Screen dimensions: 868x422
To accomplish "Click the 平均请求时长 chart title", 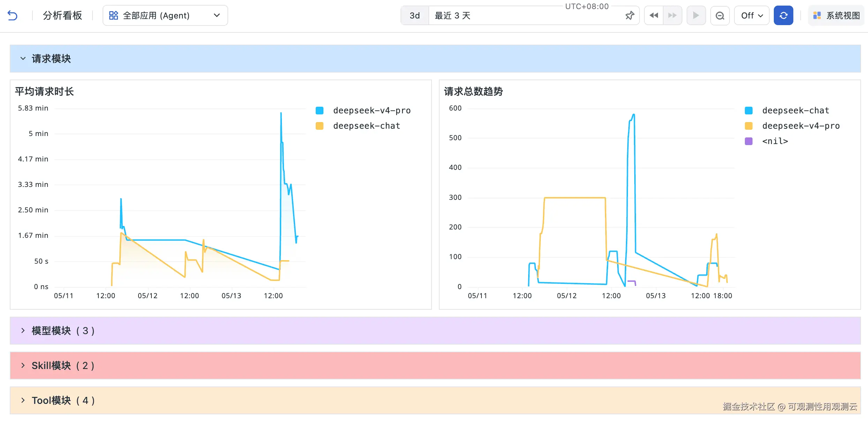I will click(44, 92).
